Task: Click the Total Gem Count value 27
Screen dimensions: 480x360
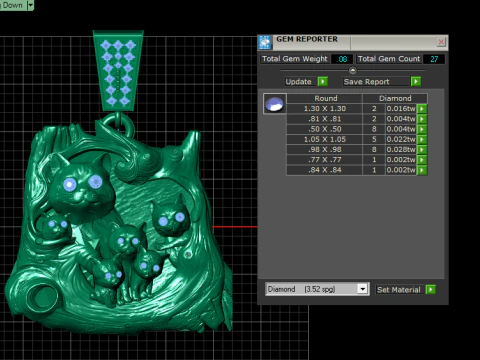Action: point(434,59)
